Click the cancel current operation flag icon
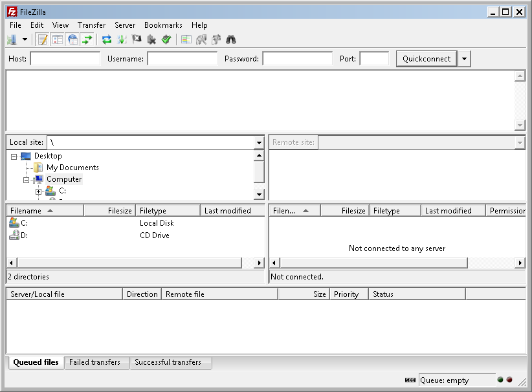532x392 pixels. (137, 39)
